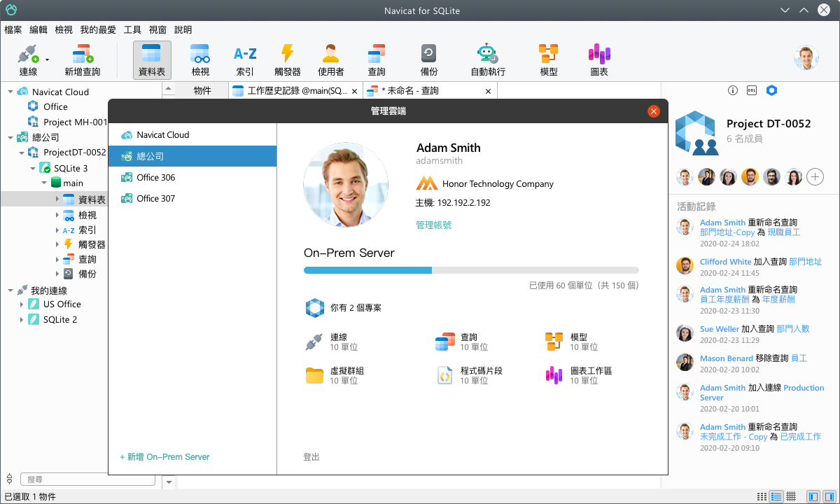This screenshot has height=504, width=840.
Task: Click 新增 On-Prem Server link
Action: (164, 457)
